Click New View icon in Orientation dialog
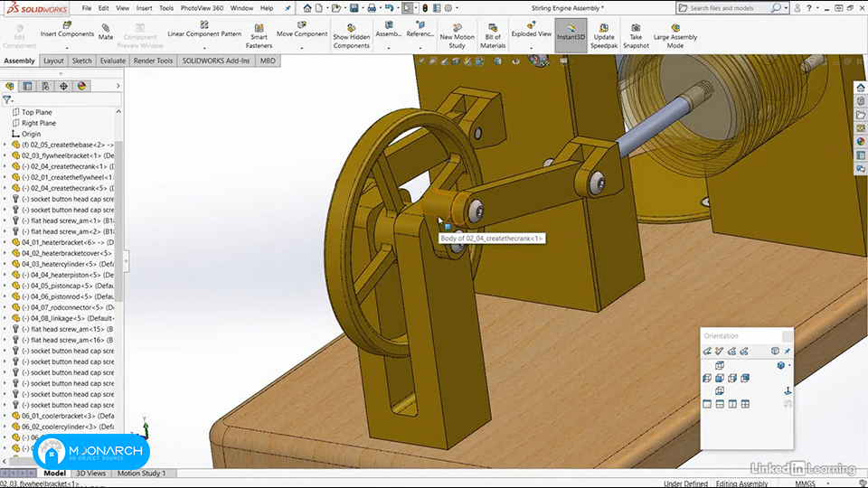This screenshot has height=488, width=868. 719,352
